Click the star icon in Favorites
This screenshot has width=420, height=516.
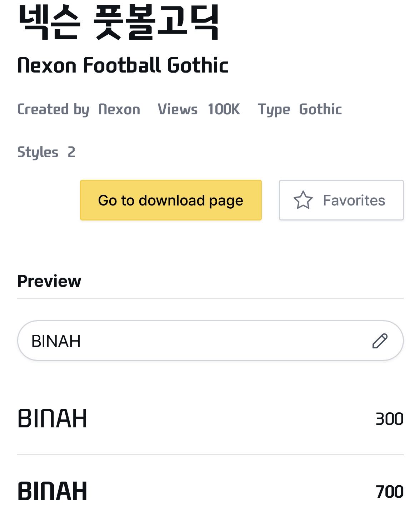[x=303, y=200]
